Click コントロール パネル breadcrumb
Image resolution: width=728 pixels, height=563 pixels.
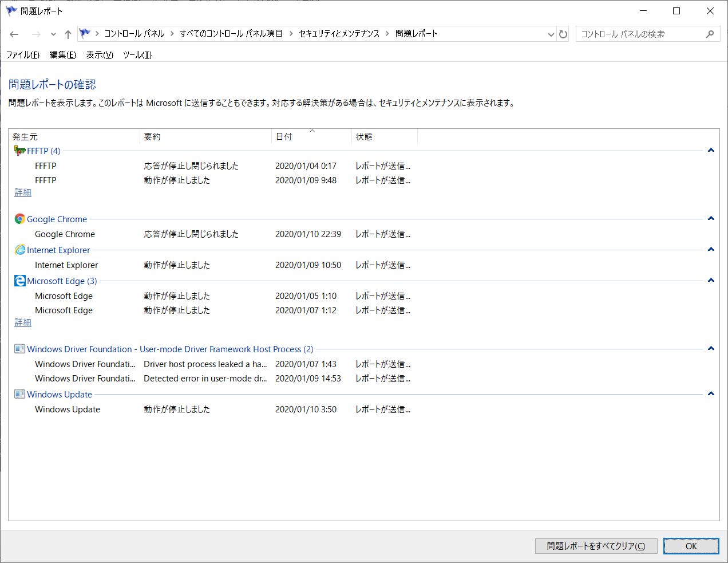pyautogui.click(x=134, y=34)
